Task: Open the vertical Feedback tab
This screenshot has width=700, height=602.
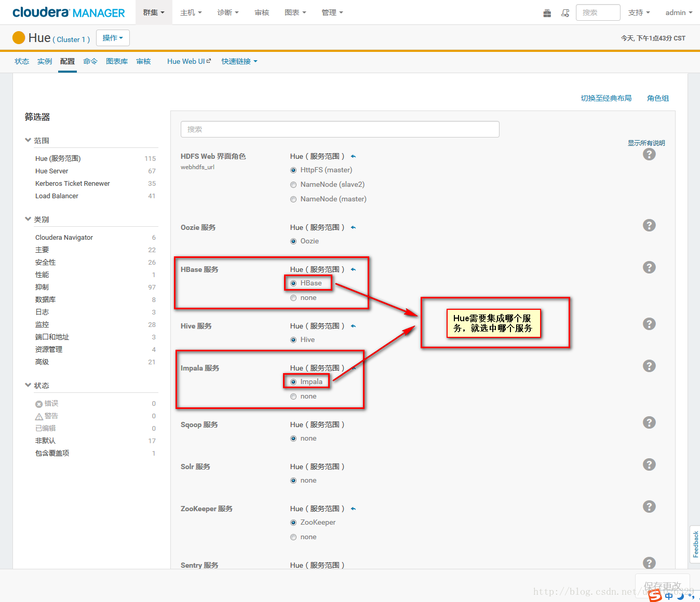Action: (695, 544)
